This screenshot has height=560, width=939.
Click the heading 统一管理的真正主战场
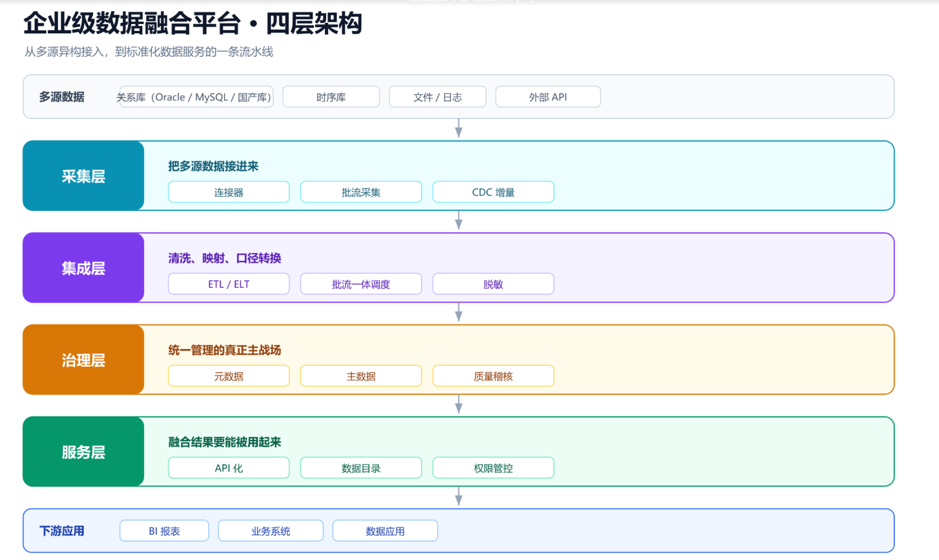(x=225, y=350)
